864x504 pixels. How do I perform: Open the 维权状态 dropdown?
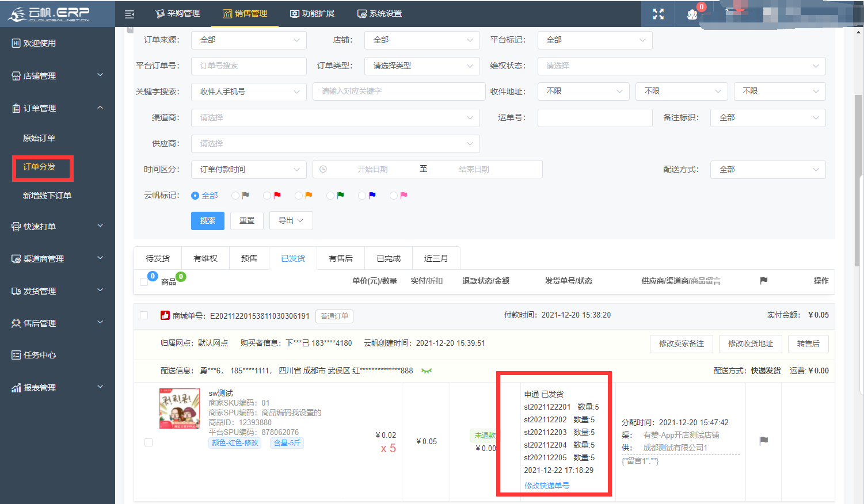(x=682, y=66)
